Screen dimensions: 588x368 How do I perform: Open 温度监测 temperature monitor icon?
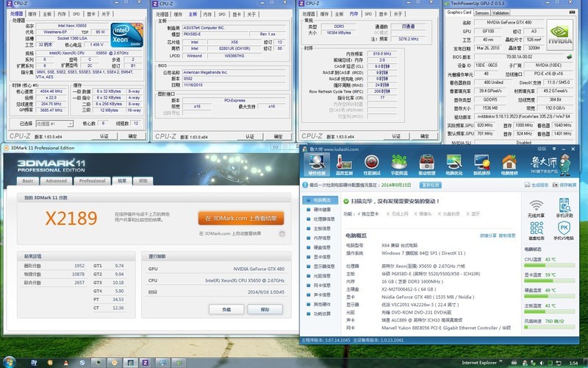point(344,164)
